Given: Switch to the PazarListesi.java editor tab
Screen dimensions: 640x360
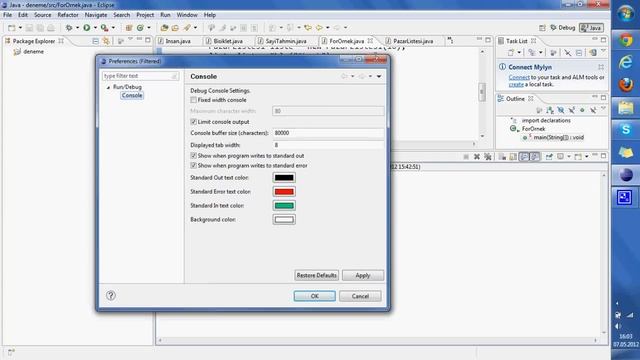Looking at the screenshot, I should [x=412, y=41].
